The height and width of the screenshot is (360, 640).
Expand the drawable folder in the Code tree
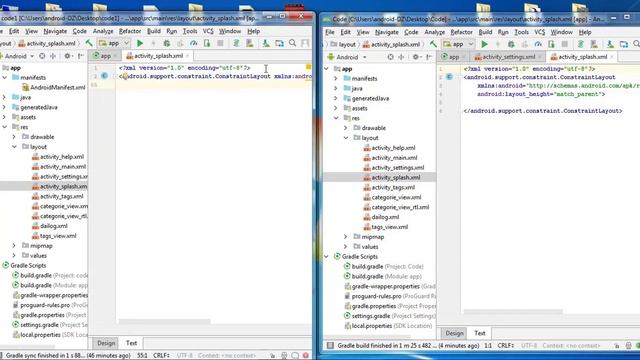point(346,128)
